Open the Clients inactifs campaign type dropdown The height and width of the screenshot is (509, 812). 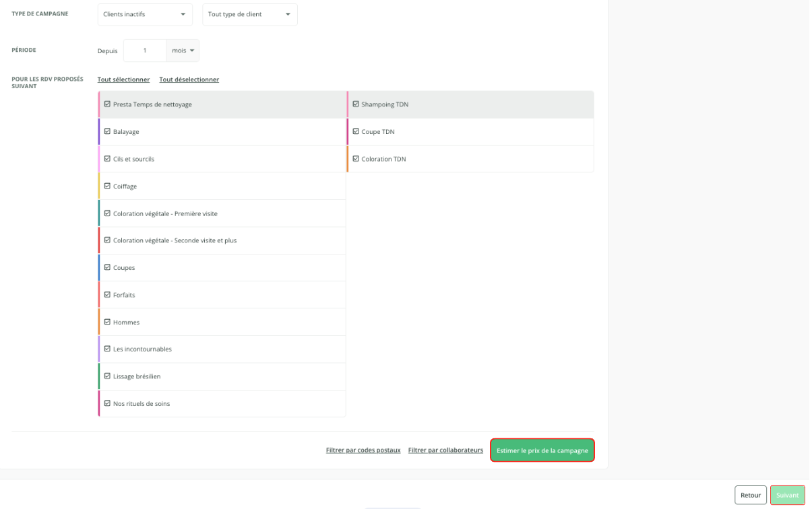pos(145,14)
